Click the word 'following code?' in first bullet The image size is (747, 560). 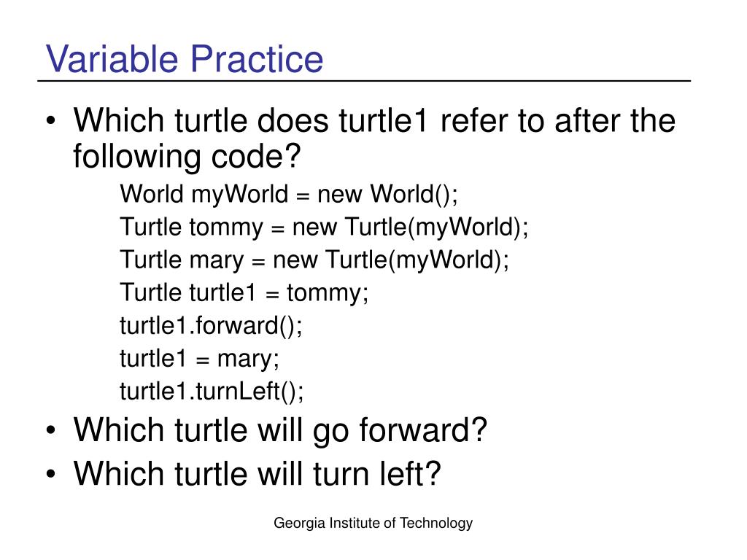click(187, 156)
